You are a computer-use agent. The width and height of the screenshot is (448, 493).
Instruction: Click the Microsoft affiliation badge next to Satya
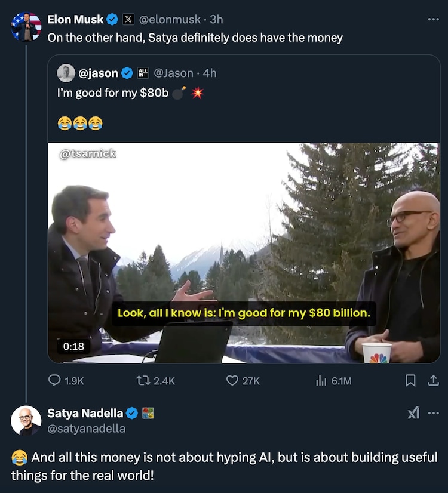[148, 412]
